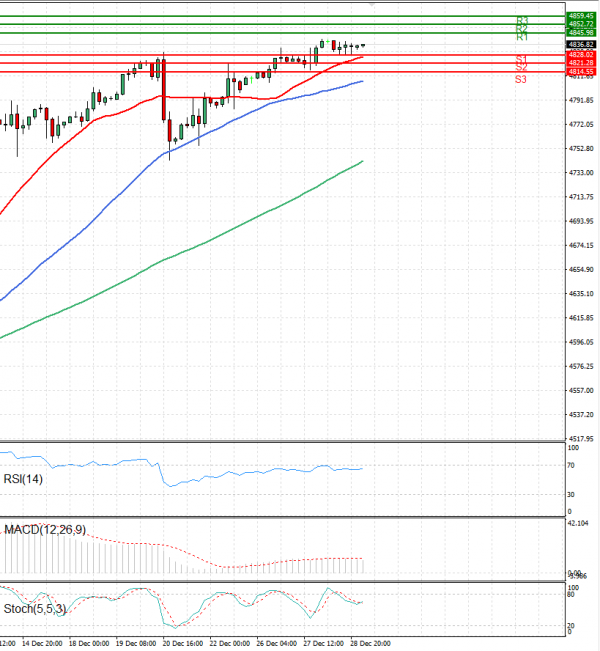
Task: Select the 4814.55 support price tag
Action: point(581,72)
